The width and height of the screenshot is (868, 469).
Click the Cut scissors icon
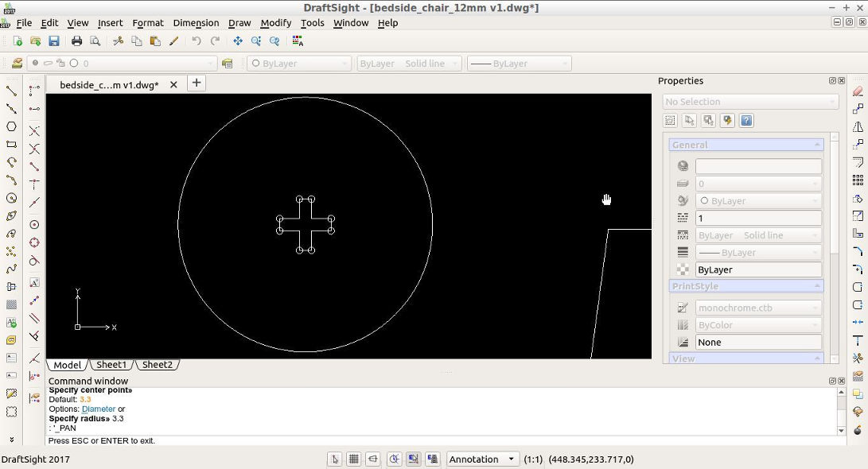(118, 41)
